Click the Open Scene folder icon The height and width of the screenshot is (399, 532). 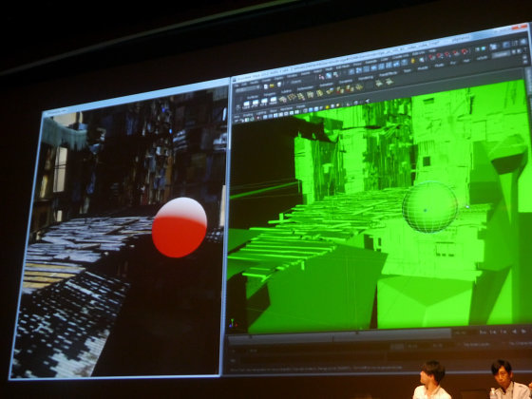(272, 85)
